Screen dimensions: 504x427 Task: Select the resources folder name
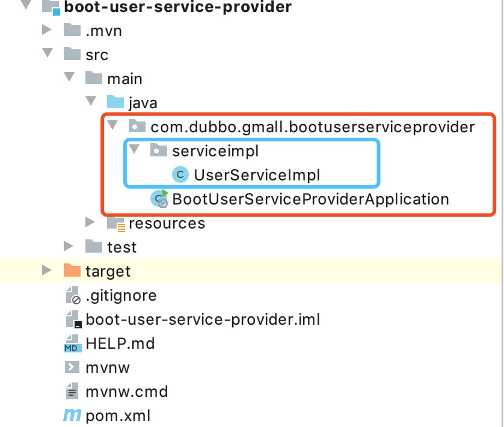(167, 223)
